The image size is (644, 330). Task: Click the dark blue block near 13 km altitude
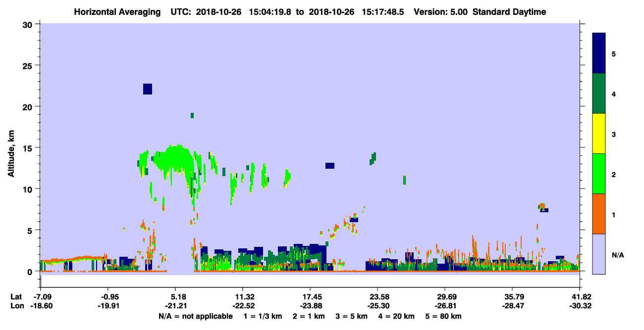coord(330,166)
